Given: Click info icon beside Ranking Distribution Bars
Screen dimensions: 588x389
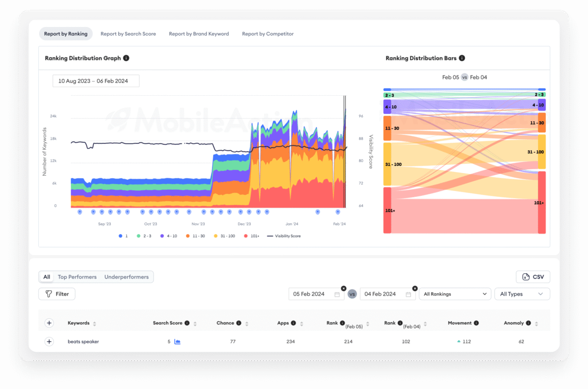Looking at the screenshot, I should [x=462, y=58].
